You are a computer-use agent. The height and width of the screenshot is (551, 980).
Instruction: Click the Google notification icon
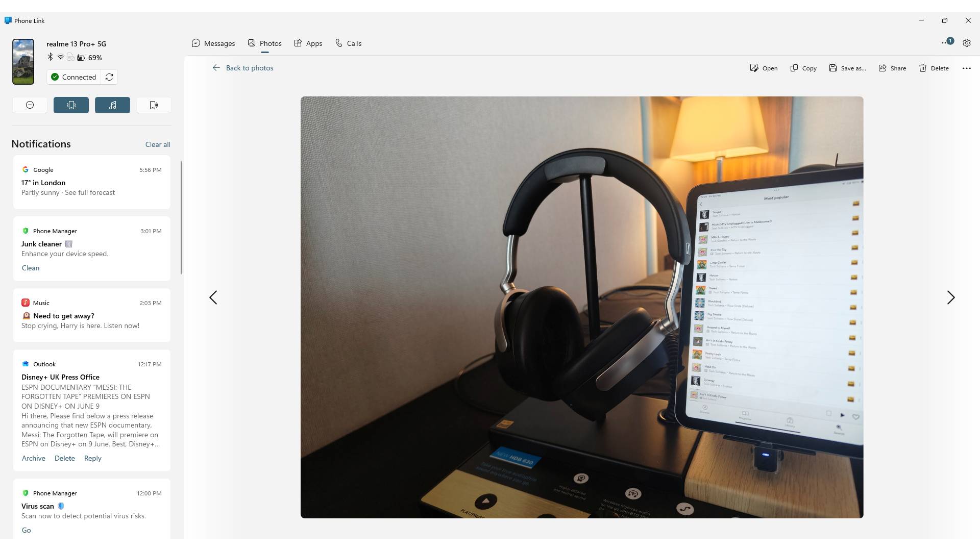tap(26, 169)
